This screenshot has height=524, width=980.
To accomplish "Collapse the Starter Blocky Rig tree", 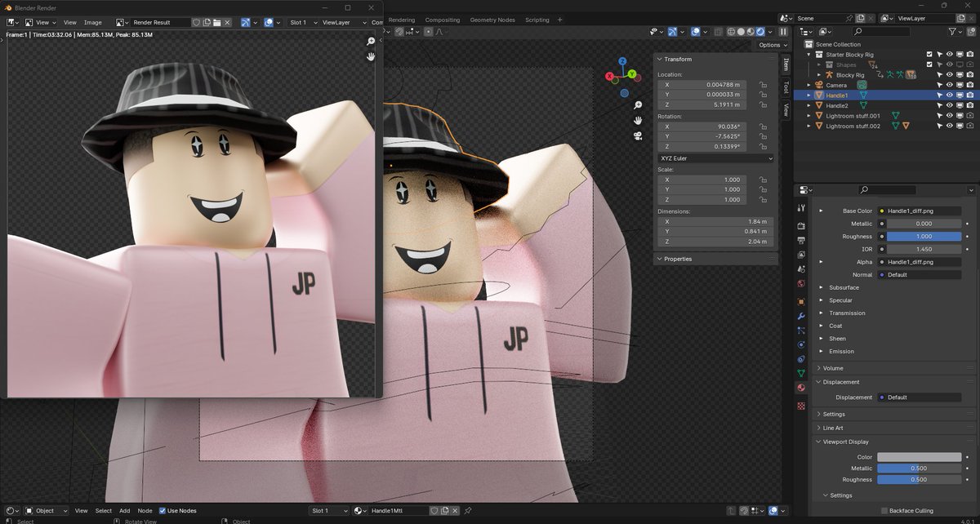I will pyautogui.click(x=809, y=55).
